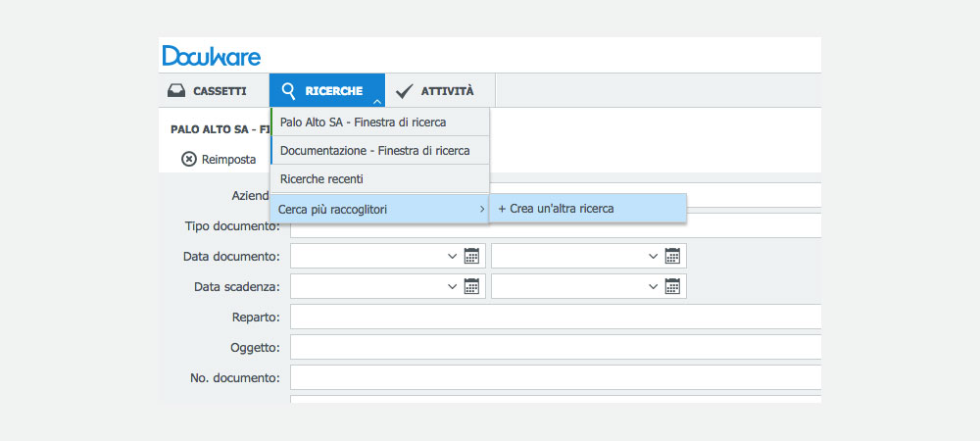980x441 pixels.
Task: Click the Attività checkmark icon
Action: [x=405, y=91]
